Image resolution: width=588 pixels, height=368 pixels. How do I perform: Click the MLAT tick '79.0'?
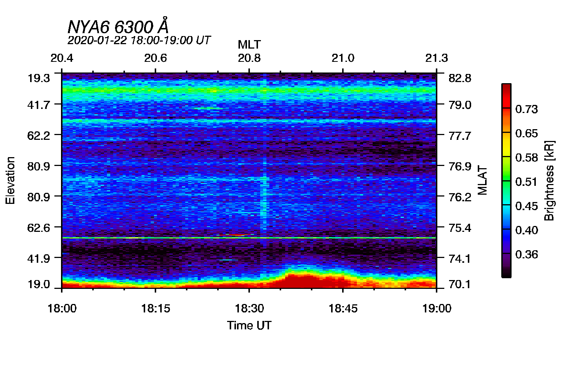[460, 105]
